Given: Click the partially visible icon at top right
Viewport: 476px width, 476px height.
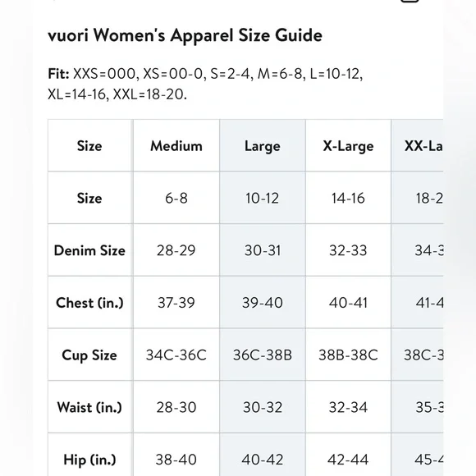Looking at the screenshot, I should 410,1.
